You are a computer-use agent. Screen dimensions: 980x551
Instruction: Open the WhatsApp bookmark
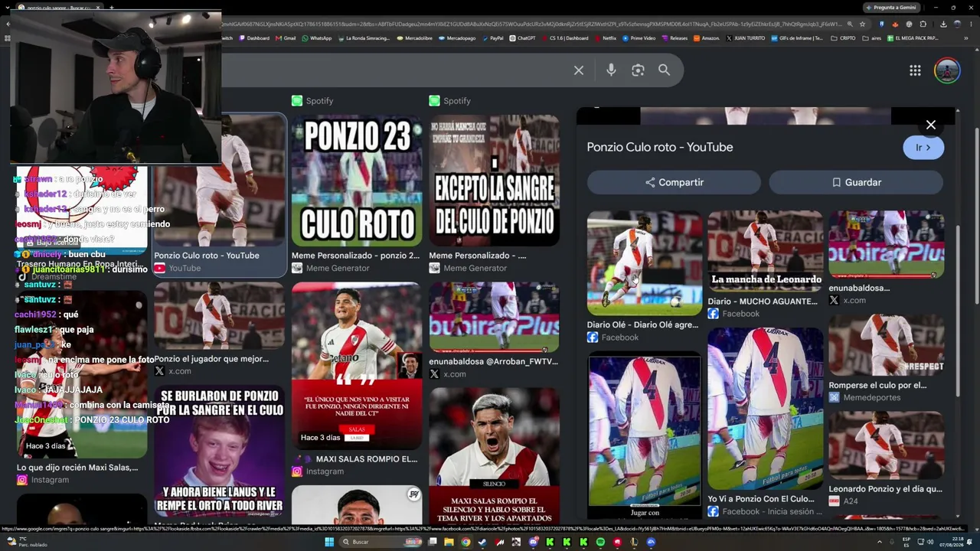tap(317, 38)
